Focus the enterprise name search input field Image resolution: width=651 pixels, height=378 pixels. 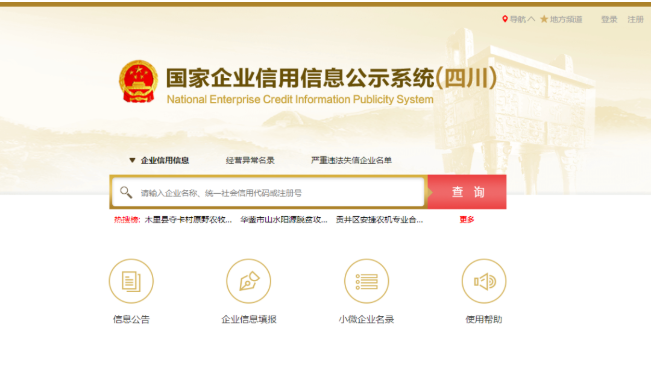[268, 192]
